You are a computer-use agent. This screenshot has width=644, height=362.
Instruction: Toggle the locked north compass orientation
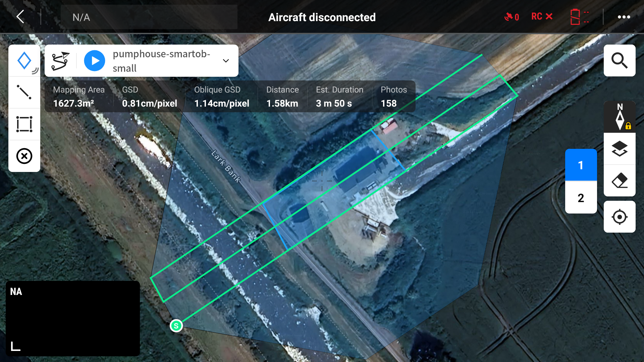(x=620, y=117)
